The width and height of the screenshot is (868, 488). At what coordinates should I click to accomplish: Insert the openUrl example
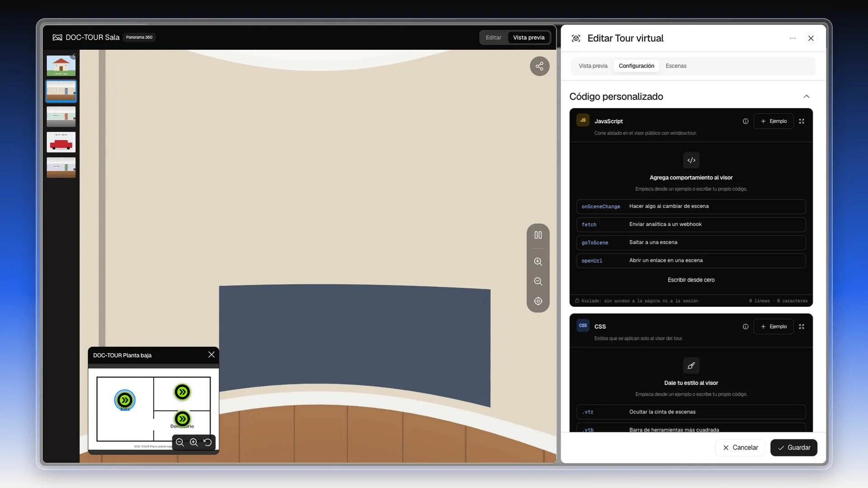691,261
